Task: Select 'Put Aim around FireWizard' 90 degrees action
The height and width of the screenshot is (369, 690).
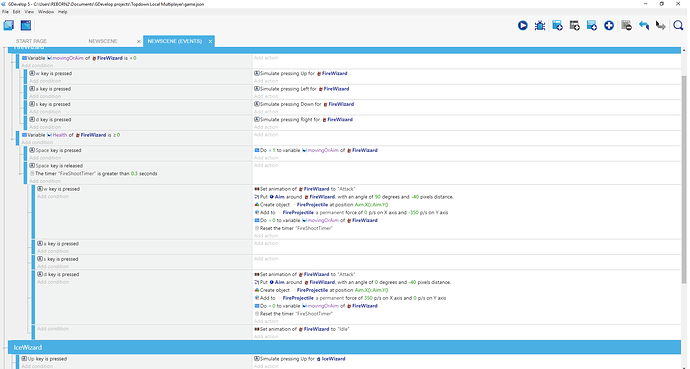Action: pyautogui.click(x=354, y=197)
